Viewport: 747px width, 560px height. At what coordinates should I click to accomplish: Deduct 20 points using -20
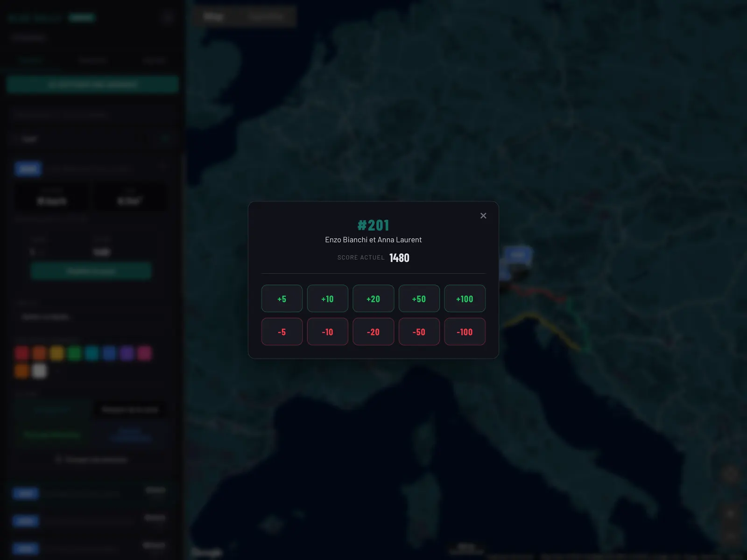[x=373, y=332]
